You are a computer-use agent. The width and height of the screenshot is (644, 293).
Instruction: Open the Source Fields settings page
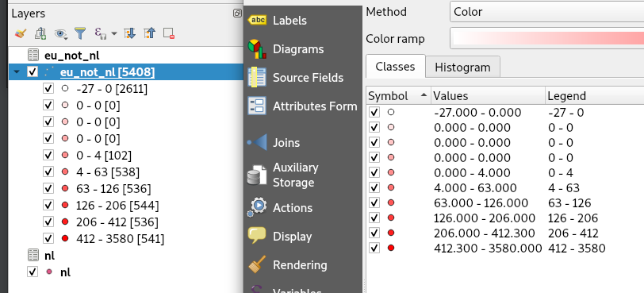(308, 77)
